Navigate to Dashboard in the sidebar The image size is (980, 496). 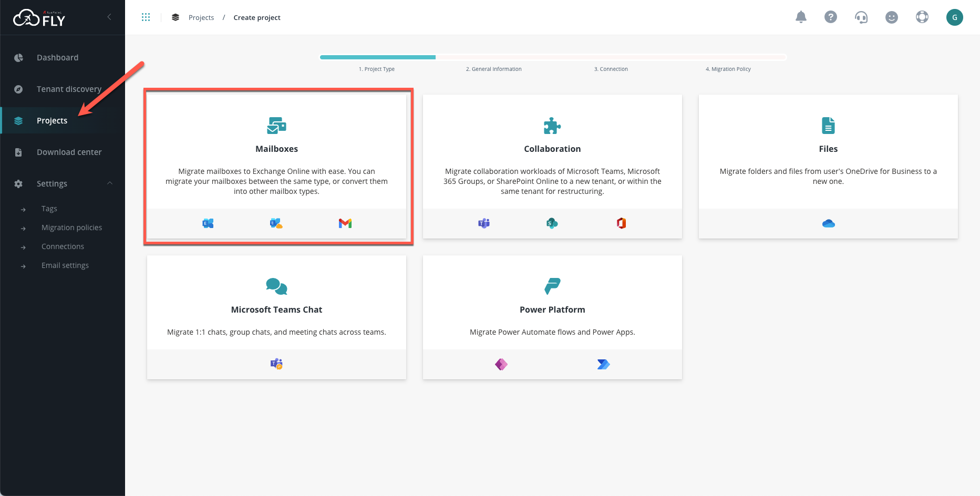pos(57,57)
